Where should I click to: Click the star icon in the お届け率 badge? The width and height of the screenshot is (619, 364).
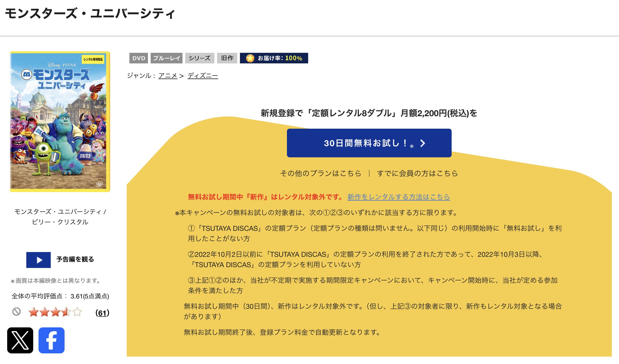251,58
